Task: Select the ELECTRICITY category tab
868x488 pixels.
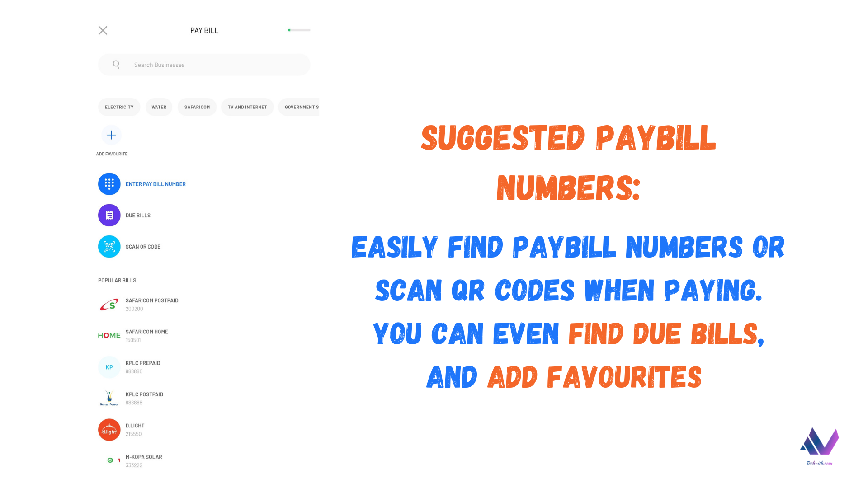Action: pyautogui.click(x=118, y=107)
